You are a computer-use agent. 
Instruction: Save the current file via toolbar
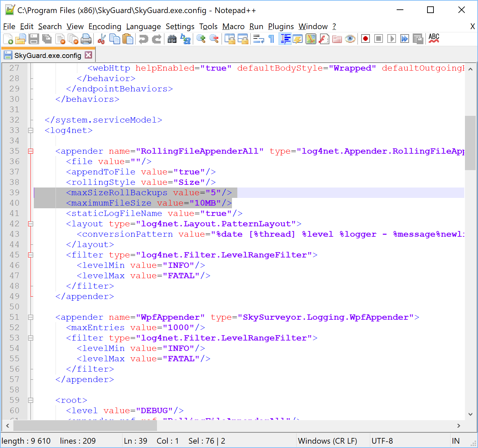34,39
